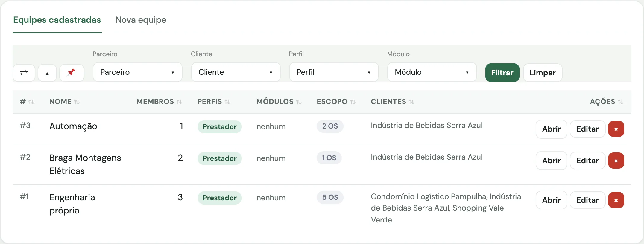
Task: Toggle the red pushpin pin button
Action: tap(72, 73)
